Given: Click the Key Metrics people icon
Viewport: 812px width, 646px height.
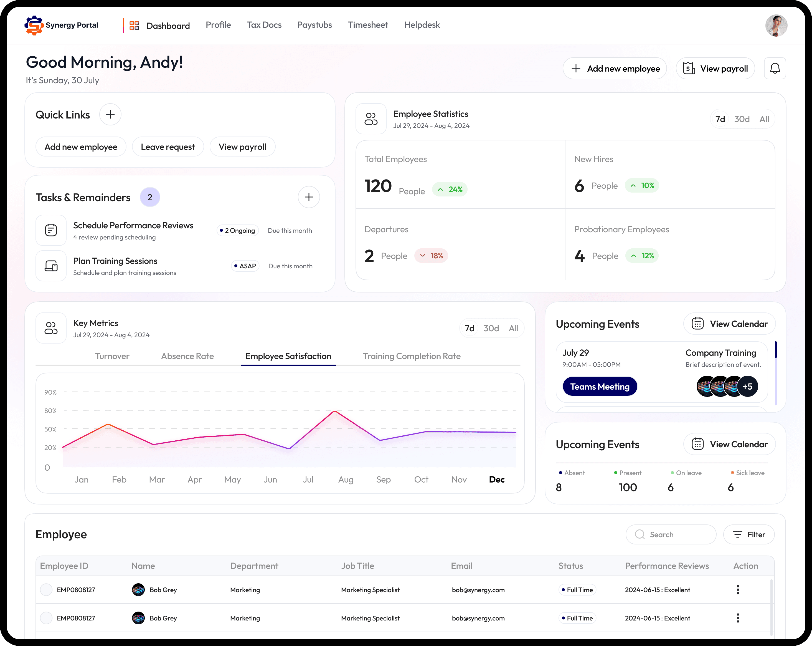Looking at the screenshot, I should click(51, 328).
